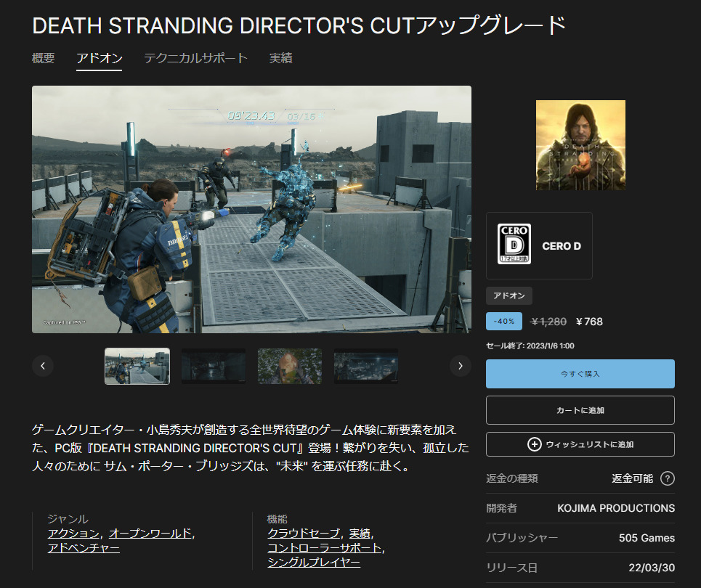Viewport: 701px width, 588px height.
Task: Click the 返金可能 refundable text
Action: pyautogui.click(x=632, y=478)
